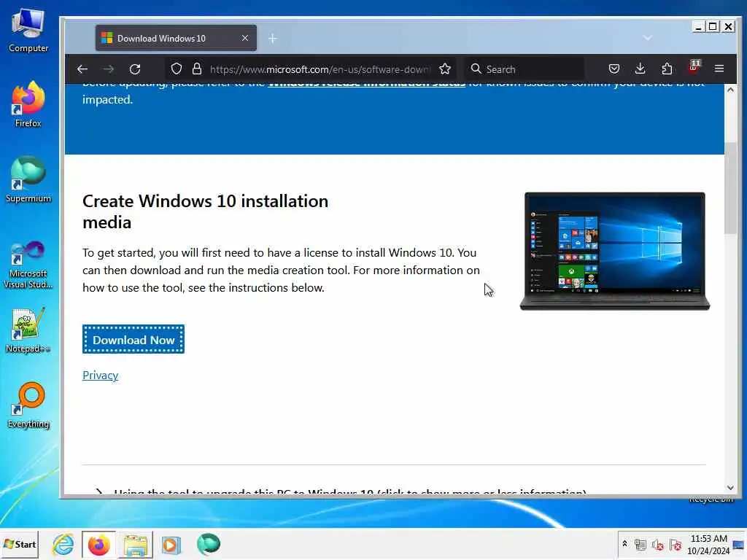Select the Notepad++ desktop shortcut
747x560 pixels.
(28, 330)
